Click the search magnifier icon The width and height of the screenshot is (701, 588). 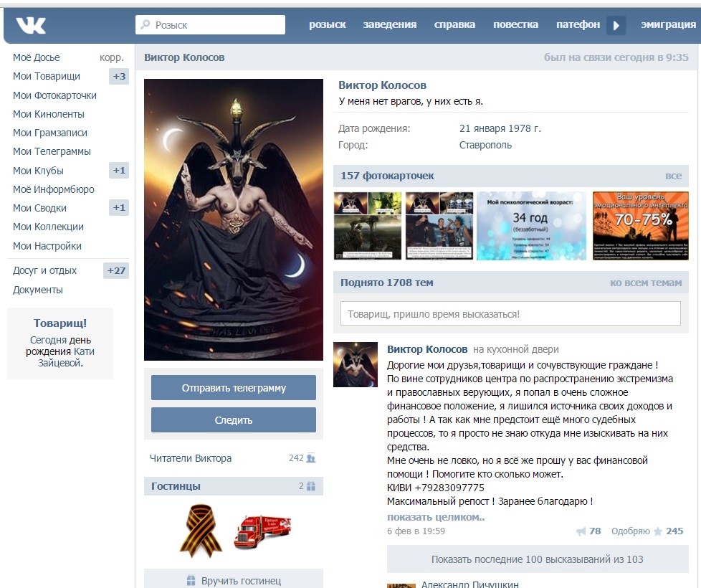[x=146, y=24]
